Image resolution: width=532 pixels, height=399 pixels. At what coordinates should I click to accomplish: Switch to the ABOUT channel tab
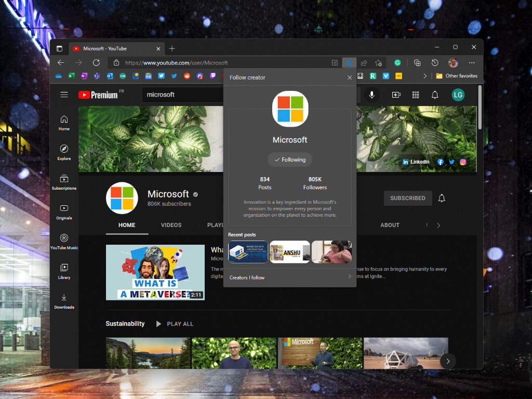390,225
